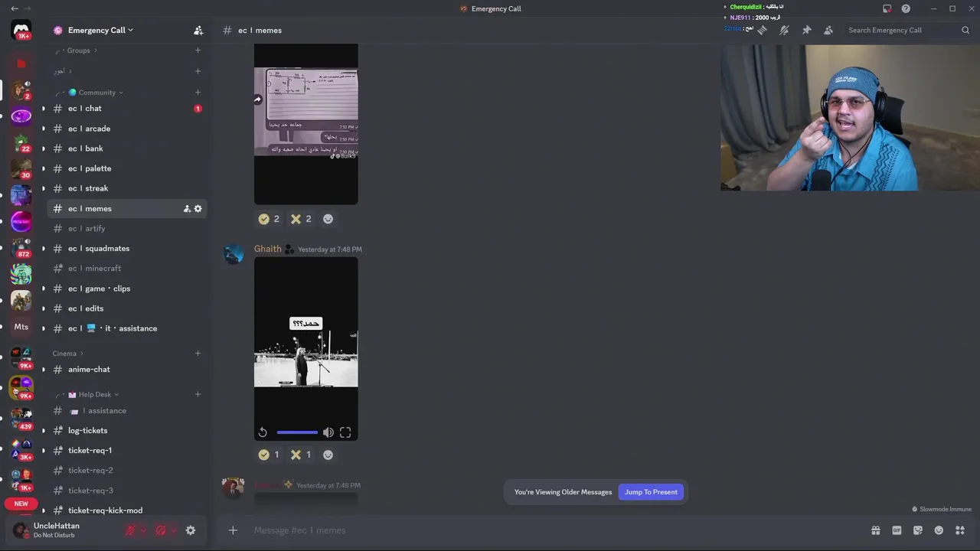The image size is (980, 551).
Task: Open User Settings gear icon
Action: click(x=191, y=530)
